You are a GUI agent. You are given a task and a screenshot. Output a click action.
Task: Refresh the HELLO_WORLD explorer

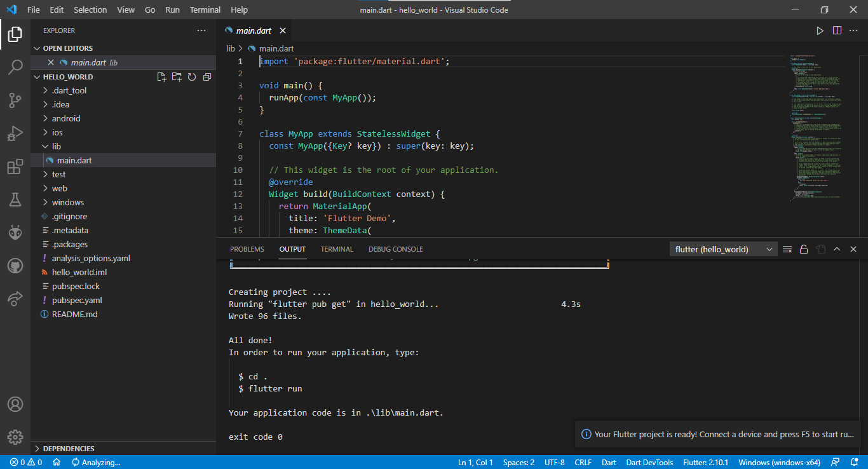pos(192,76)
